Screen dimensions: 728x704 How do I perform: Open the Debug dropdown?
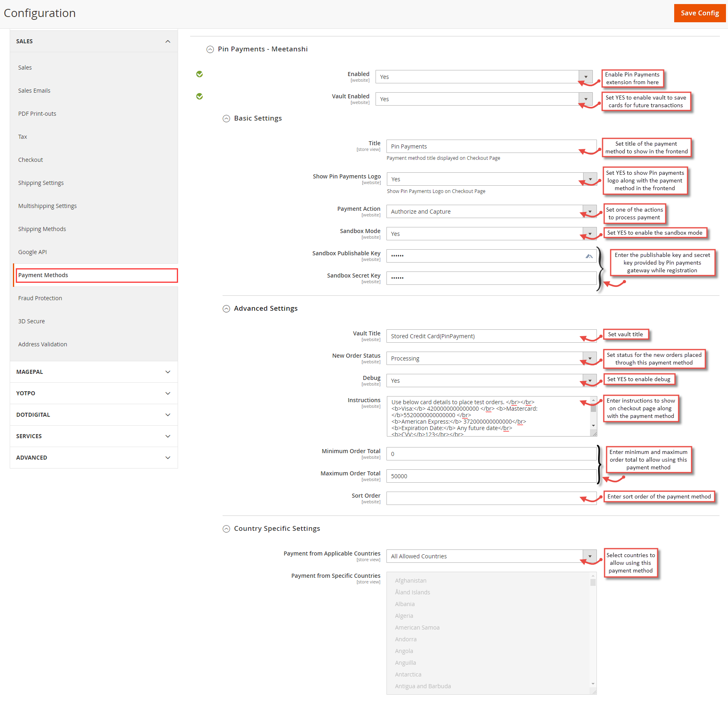click(x=491, y=381)
